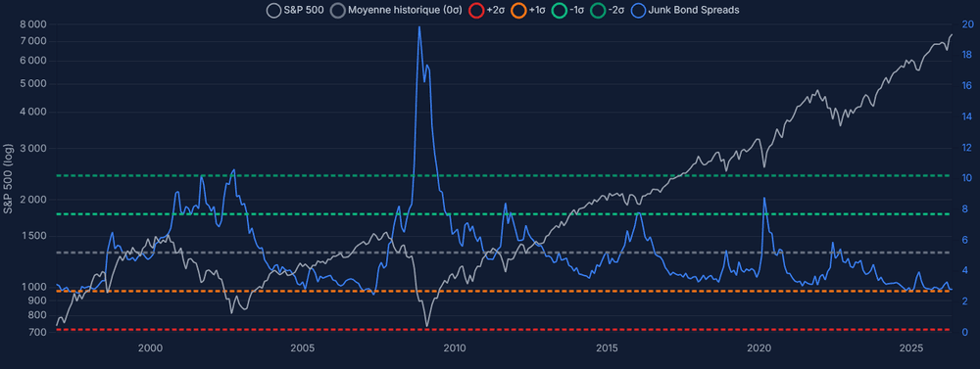Click the 700 left axis value
This screenshot has width=980, height=369.
(x=39, y=332)
